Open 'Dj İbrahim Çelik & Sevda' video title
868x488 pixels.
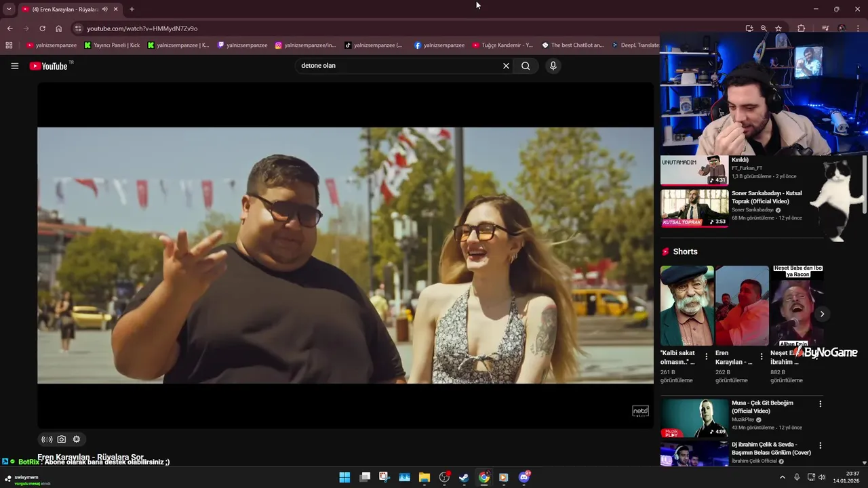click(771, 449)
